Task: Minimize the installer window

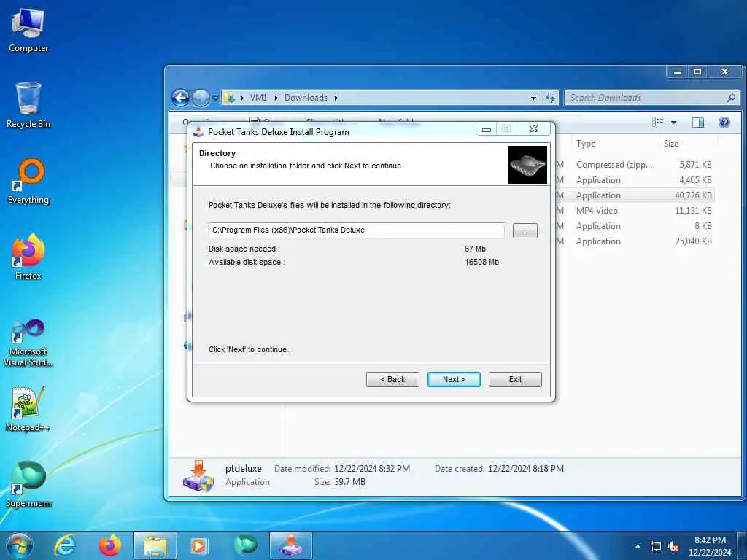Action: [x=487, y=129]
